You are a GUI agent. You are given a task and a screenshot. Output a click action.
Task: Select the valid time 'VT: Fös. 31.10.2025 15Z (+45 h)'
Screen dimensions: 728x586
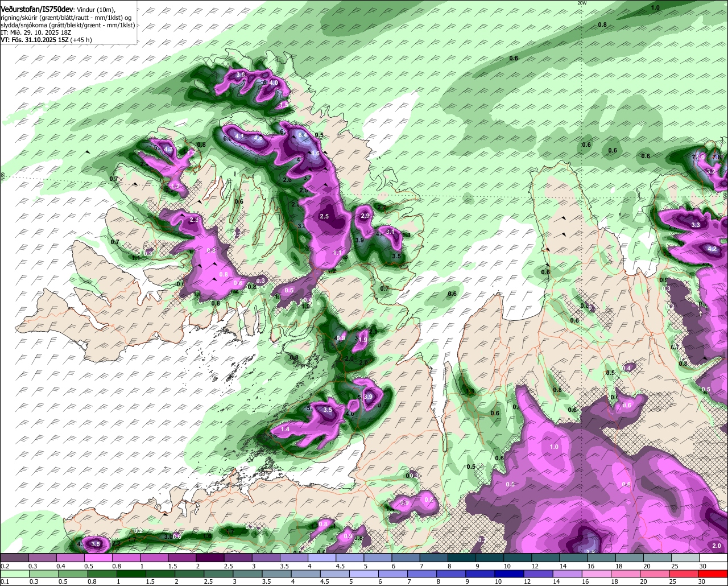[47, 40]
